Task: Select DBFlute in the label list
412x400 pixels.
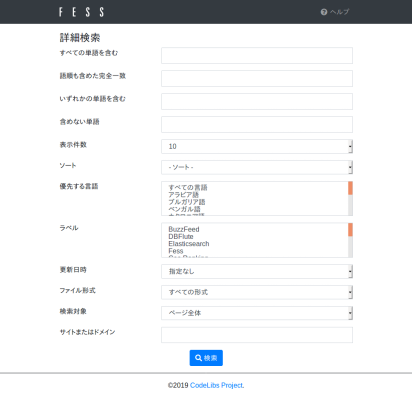Action: point(181,236)
